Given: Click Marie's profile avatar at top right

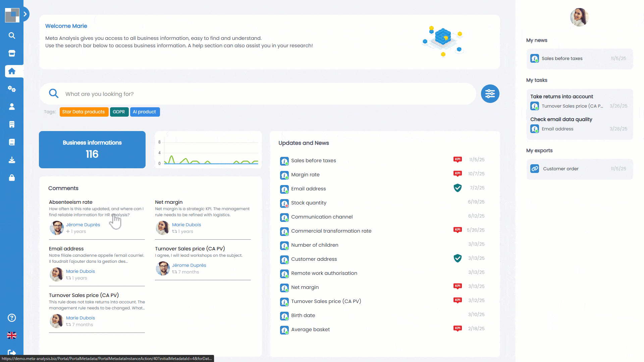Looking at the screenshot, I should 579,17.
